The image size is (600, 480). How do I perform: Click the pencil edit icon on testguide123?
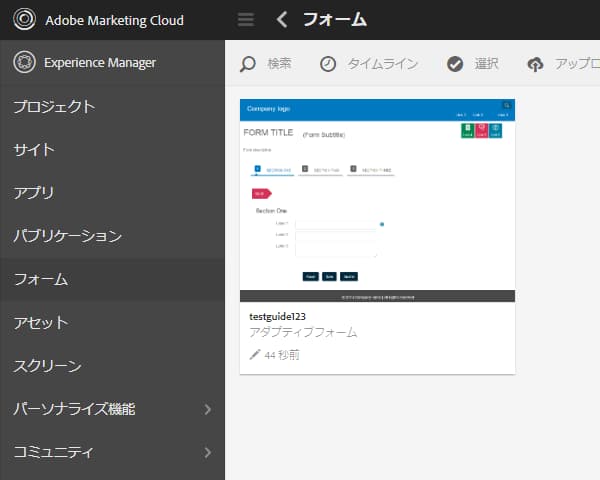click(x=254, y=355)
